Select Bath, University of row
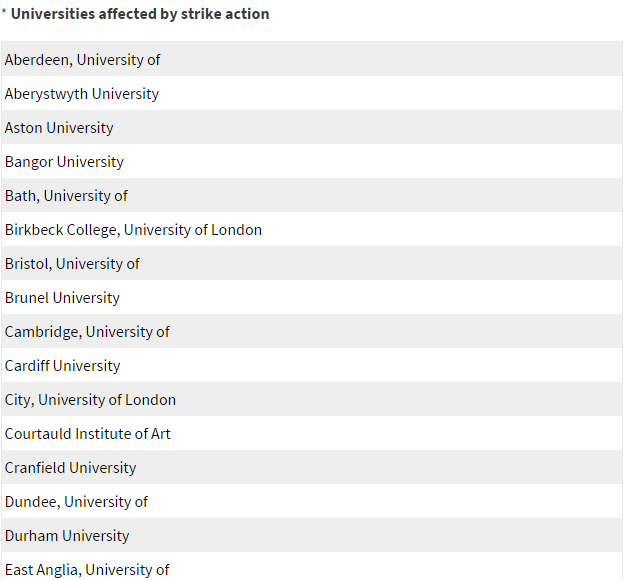This screenshot has height=580, width=625. click(312, 195)
